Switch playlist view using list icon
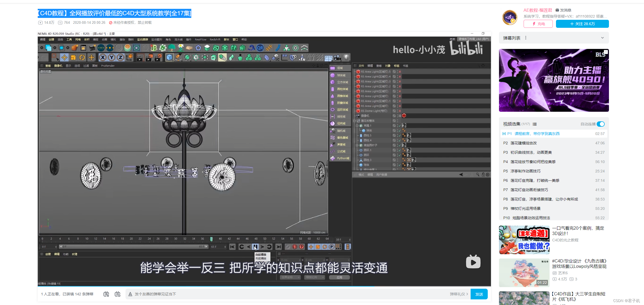644x305 pixels. tap(535, 124)
